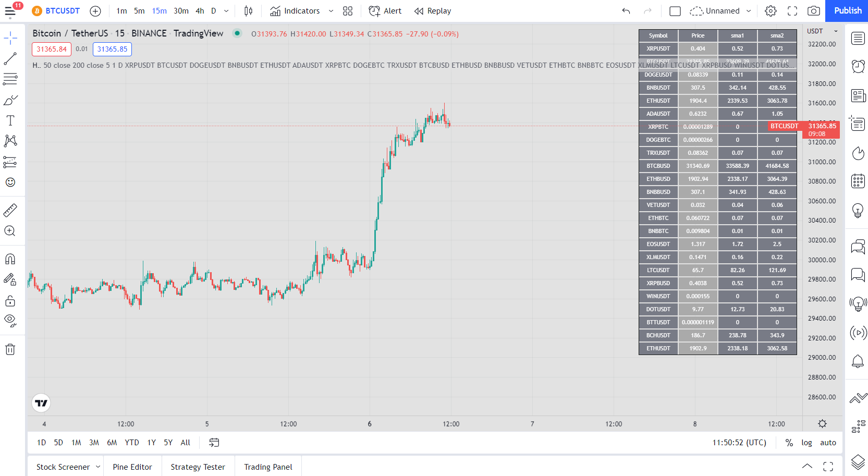Open the Stock Screener tab

click(63, 467)
